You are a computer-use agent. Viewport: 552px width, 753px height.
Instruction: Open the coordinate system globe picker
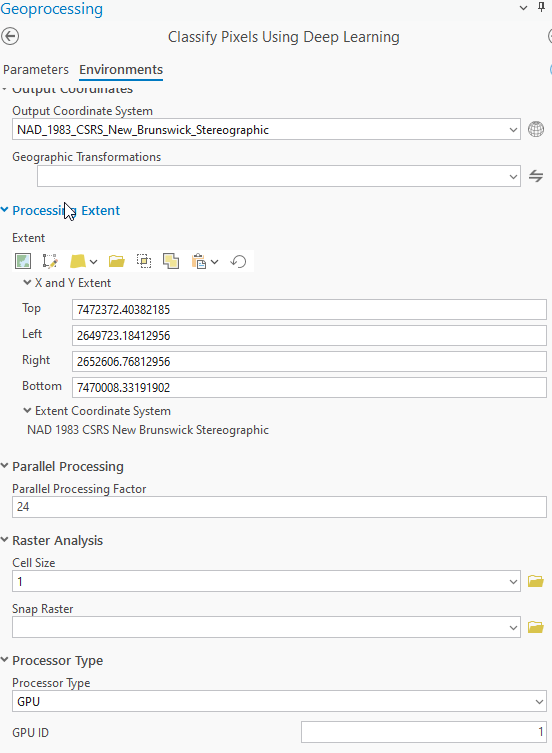(x=536, y=129)
